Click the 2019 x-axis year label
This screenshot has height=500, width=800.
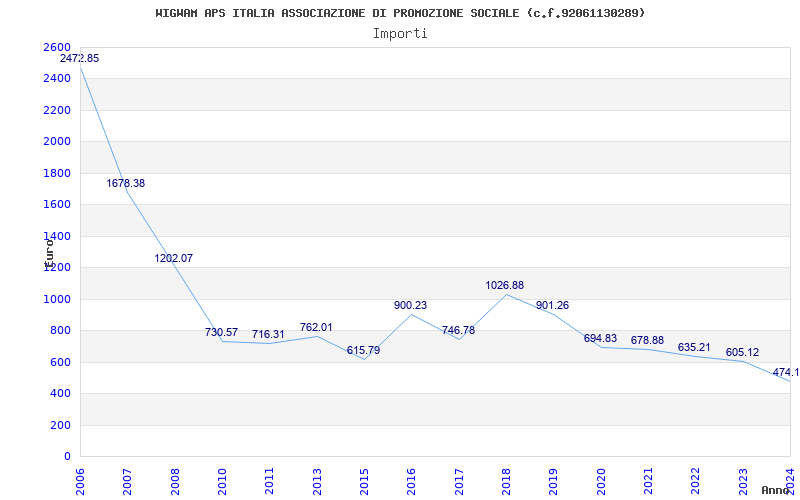click(x=554, y=481)
